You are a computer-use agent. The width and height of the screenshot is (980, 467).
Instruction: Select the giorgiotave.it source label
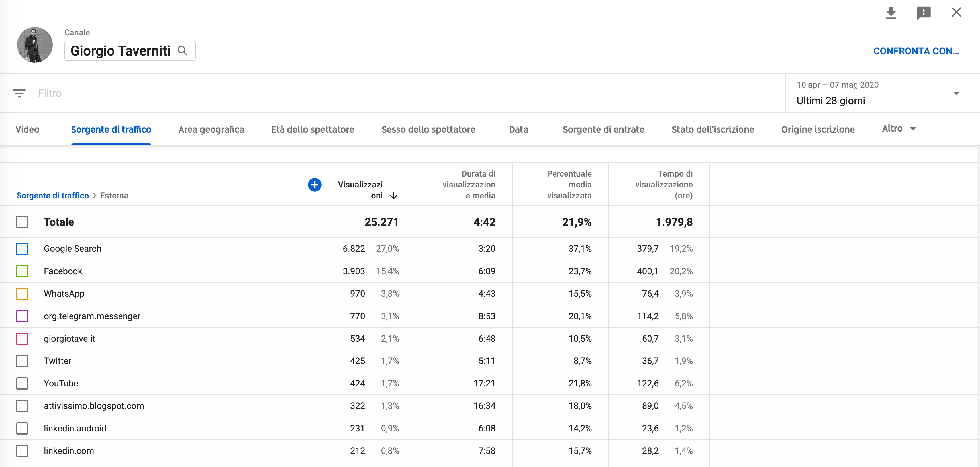click(69, 339)
